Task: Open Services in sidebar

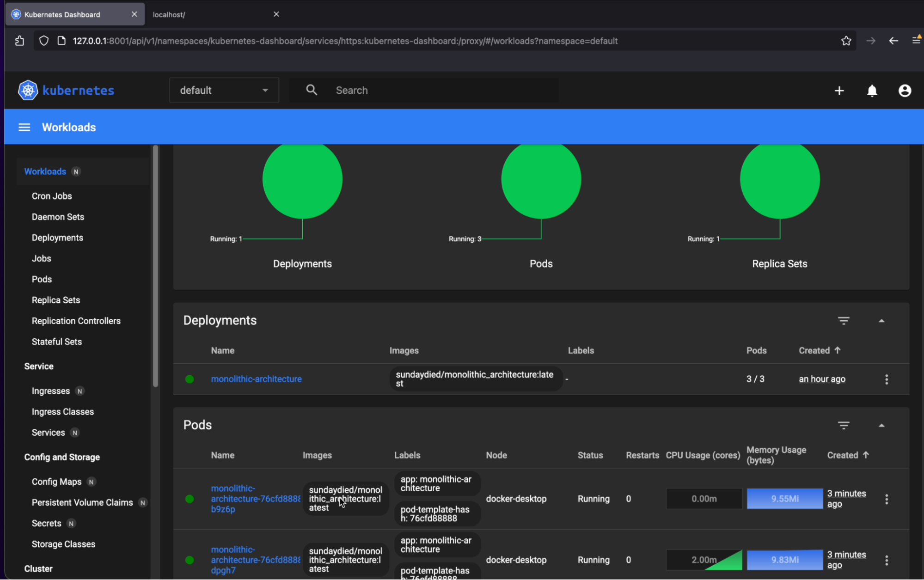Action: point(48,433)
